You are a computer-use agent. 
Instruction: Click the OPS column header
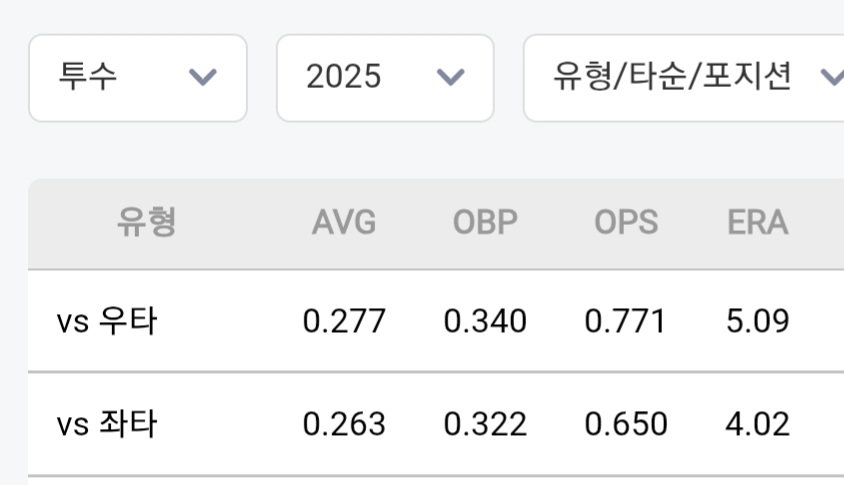tap(626, 222)
